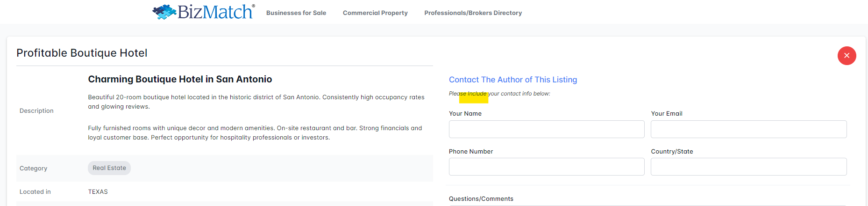
Task: Close the listing with the red X button
Action: coord(847,56)
